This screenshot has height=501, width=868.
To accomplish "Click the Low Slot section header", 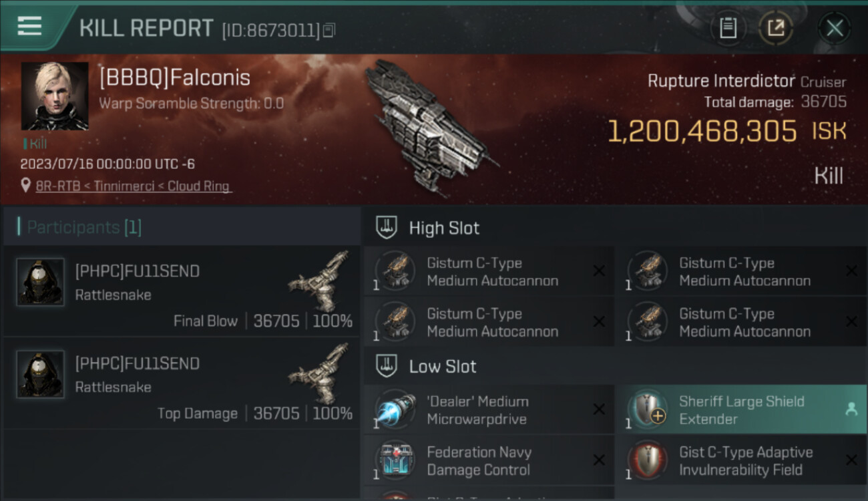I will point(443,366).
